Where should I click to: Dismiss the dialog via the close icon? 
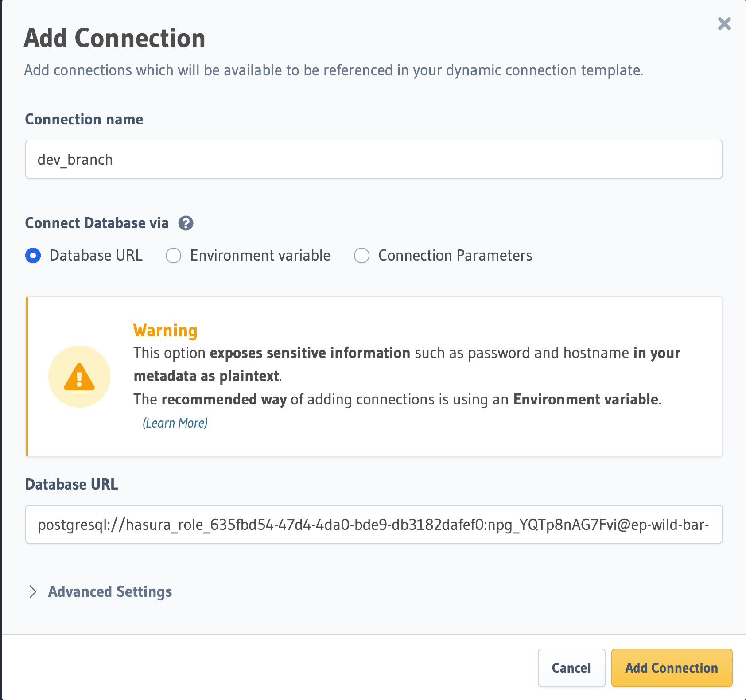pyautogui.click(x=725, y=24)
